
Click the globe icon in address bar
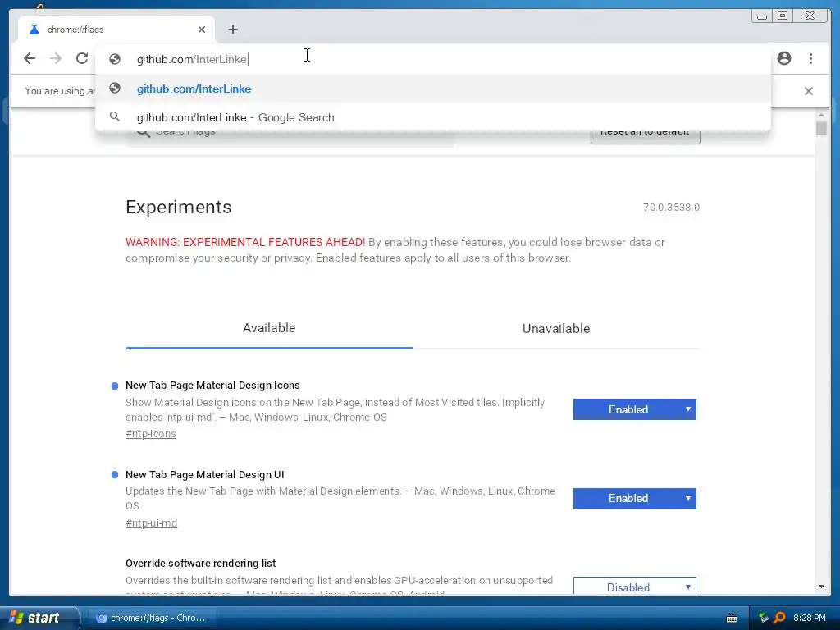point(115,59)
